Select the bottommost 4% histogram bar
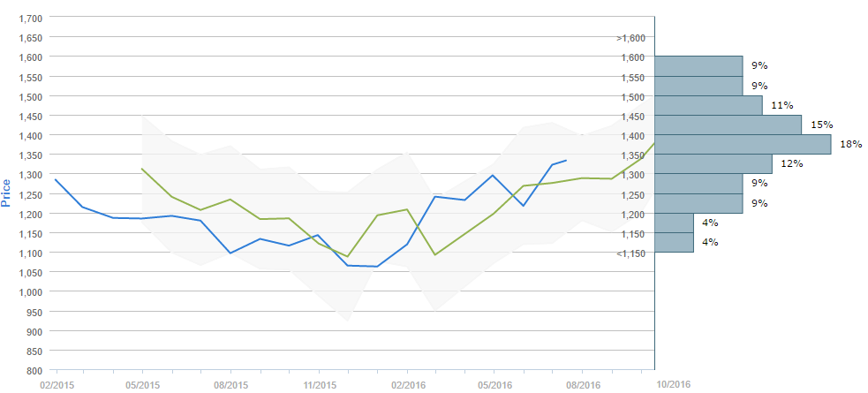This screenshot has width=868, height=393. coord(674,242)
